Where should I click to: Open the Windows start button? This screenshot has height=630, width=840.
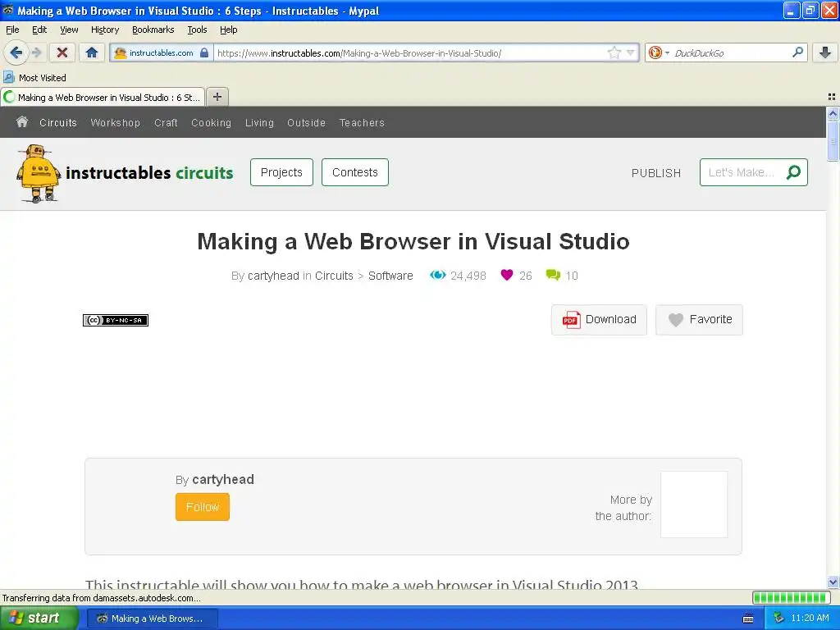[39, 618]
